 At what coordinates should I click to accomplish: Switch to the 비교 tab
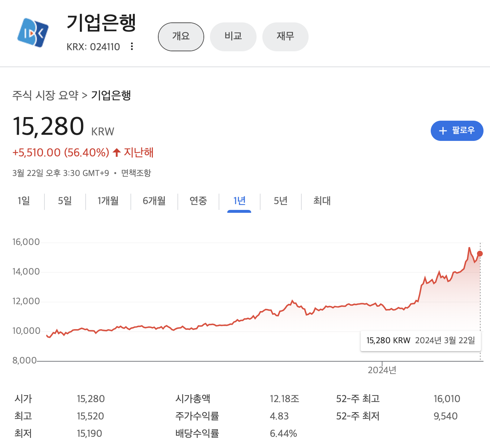(233, 36)
